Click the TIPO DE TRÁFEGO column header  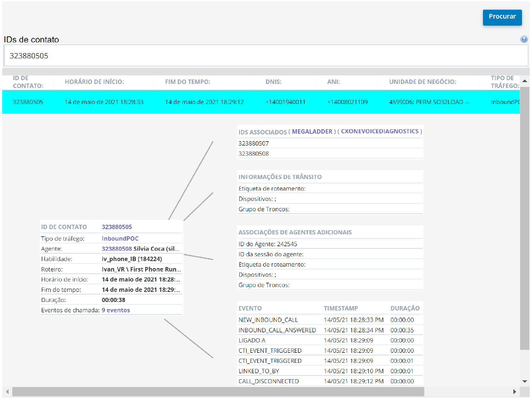505,82
